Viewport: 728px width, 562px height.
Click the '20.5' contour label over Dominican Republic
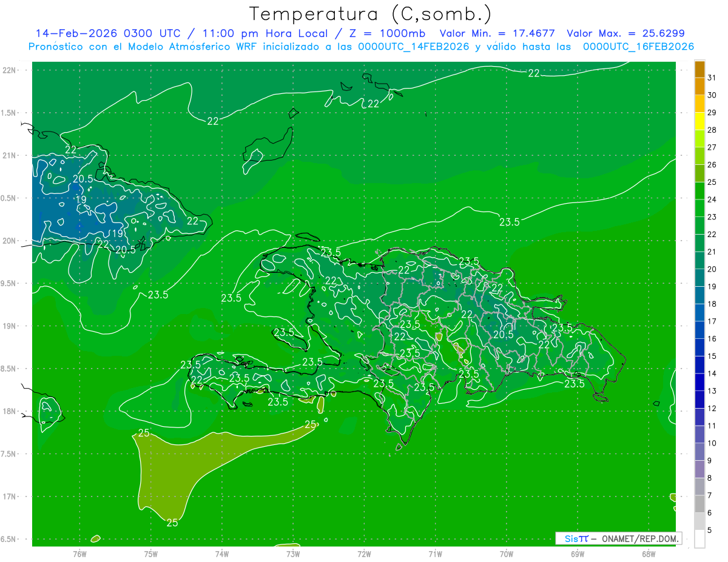pos(504,334)
